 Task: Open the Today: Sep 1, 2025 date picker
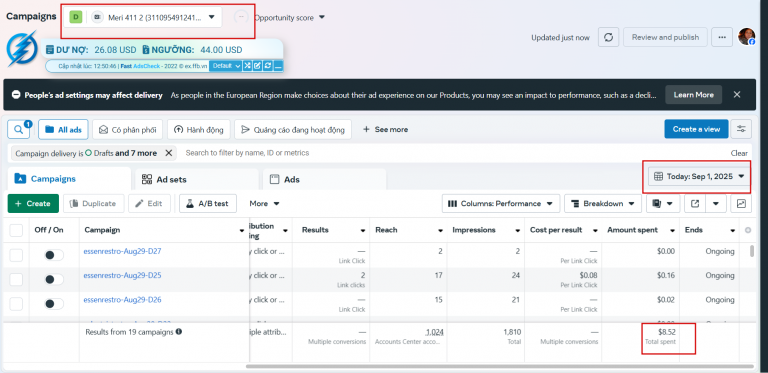tap(699, 176)
